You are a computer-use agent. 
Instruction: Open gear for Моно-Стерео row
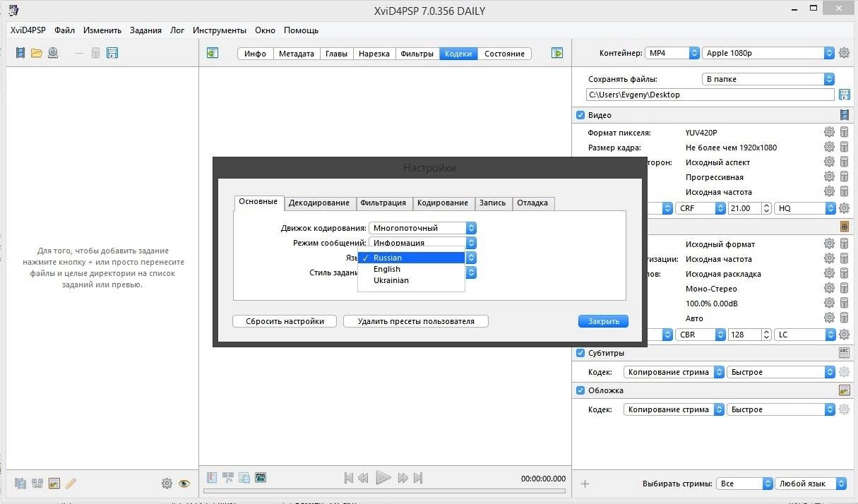[829, 288]
